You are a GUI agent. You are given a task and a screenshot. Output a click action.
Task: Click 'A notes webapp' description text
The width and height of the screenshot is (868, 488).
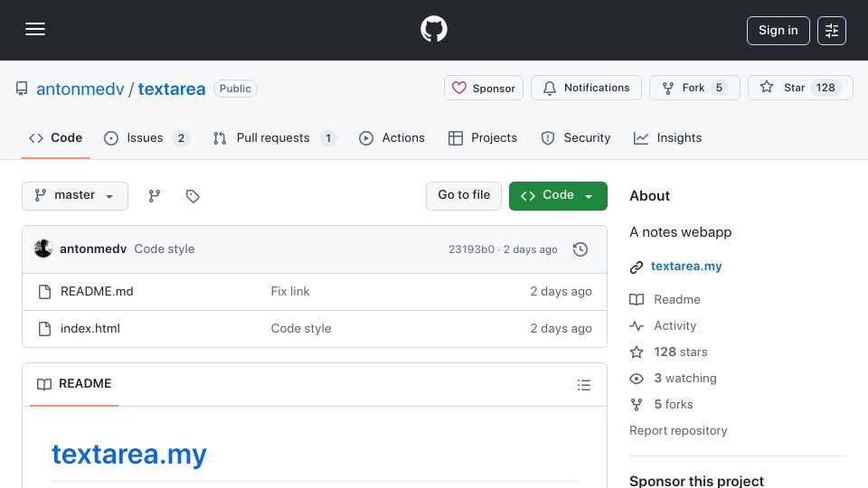tap(680, 232)
